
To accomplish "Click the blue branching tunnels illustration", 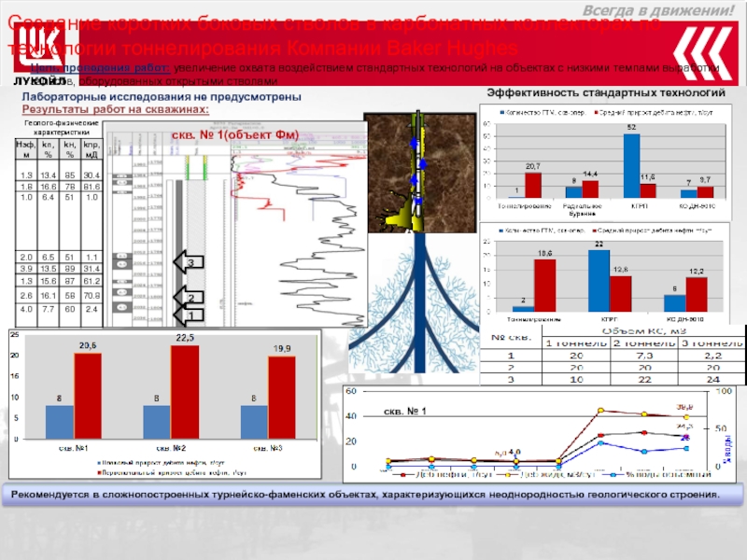I will 414,302.
